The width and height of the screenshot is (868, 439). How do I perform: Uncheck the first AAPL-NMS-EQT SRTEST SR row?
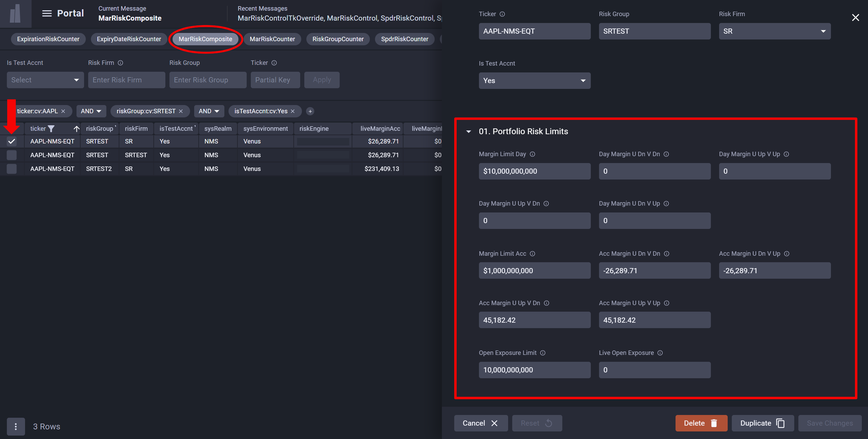[x=12, y=141]
